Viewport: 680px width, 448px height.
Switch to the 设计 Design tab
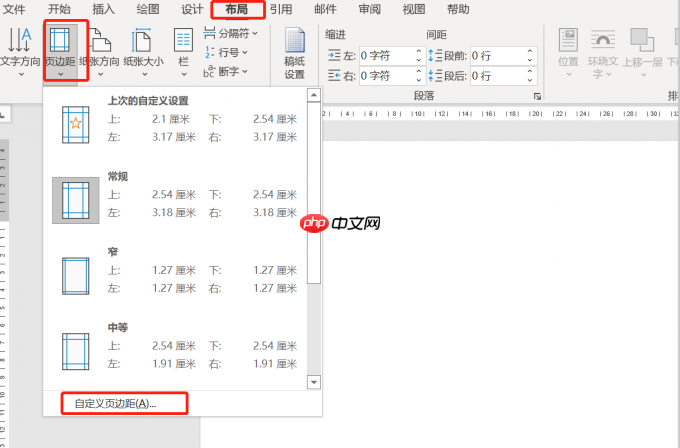point(192,9)
